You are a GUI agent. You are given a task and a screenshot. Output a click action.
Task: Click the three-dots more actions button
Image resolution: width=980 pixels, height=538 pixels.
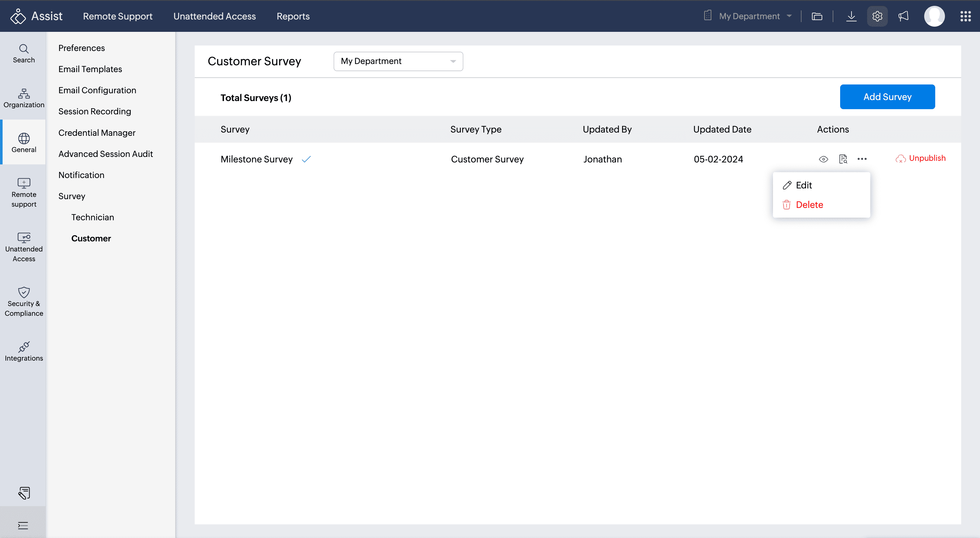pyautogui.click(x=862, y=159)
